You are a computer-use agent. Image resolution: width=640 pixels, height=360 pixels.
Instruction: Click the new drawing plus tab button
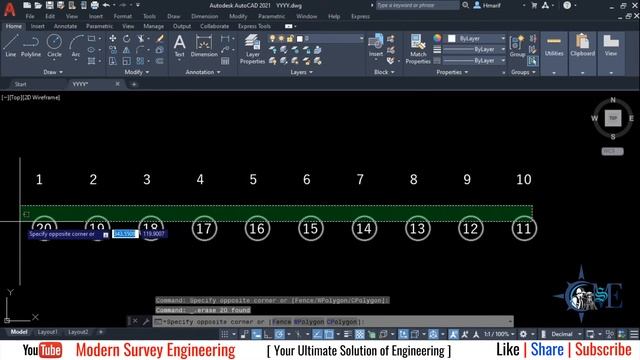(133, 84)
